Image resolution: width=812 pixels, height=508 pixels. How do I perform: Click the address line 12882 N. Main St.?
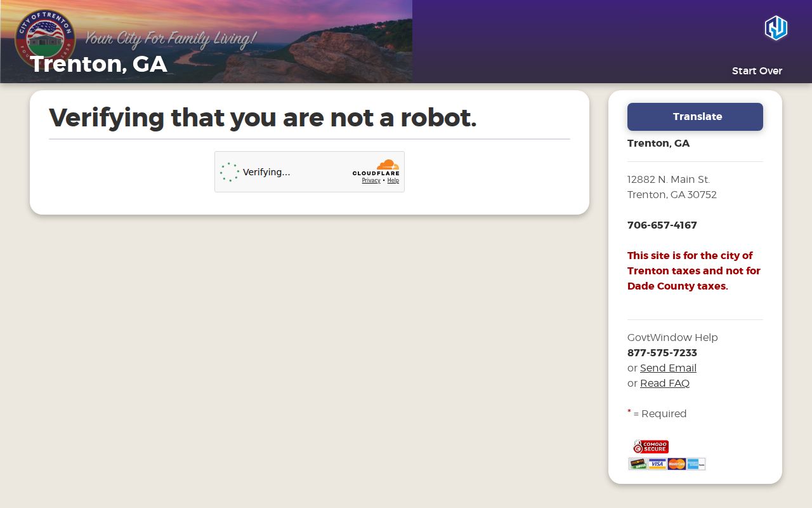click(x=669, y=180)
